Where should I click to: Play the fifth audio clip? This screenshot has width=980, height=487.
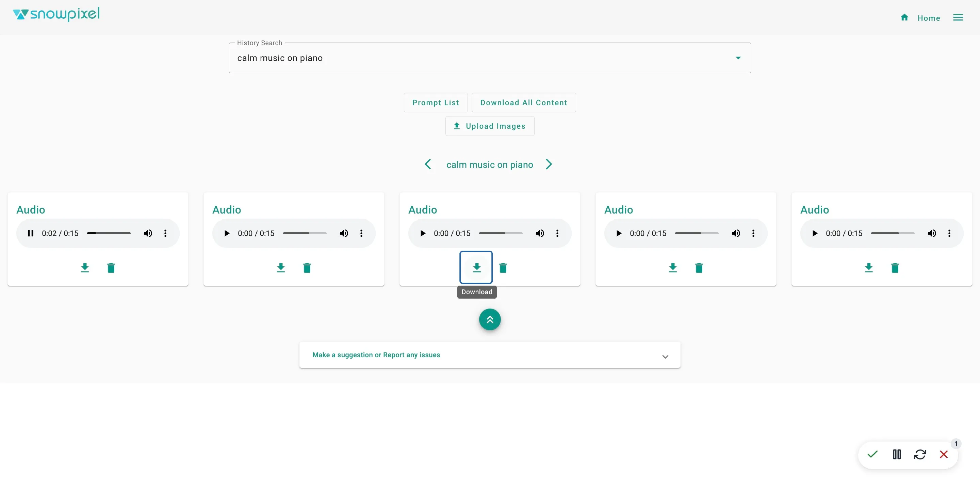(x=815, y=233)
